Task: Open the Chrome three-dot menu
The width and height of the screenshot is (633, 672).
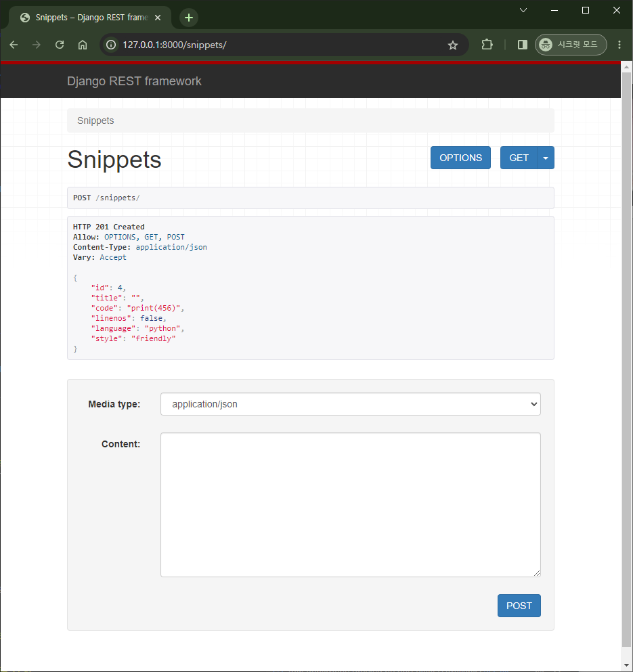Action: point(619,45)
